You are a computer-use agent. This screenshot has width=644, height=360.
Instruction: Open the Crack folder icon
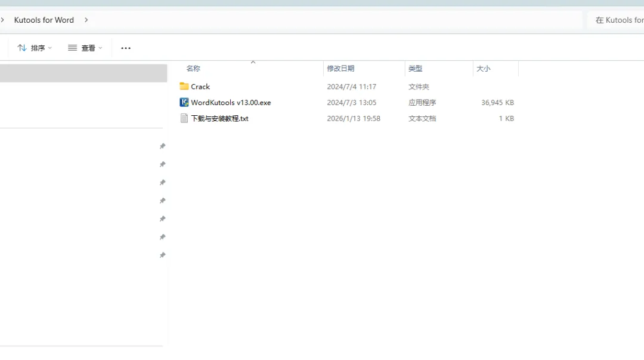tap(184, 87)
